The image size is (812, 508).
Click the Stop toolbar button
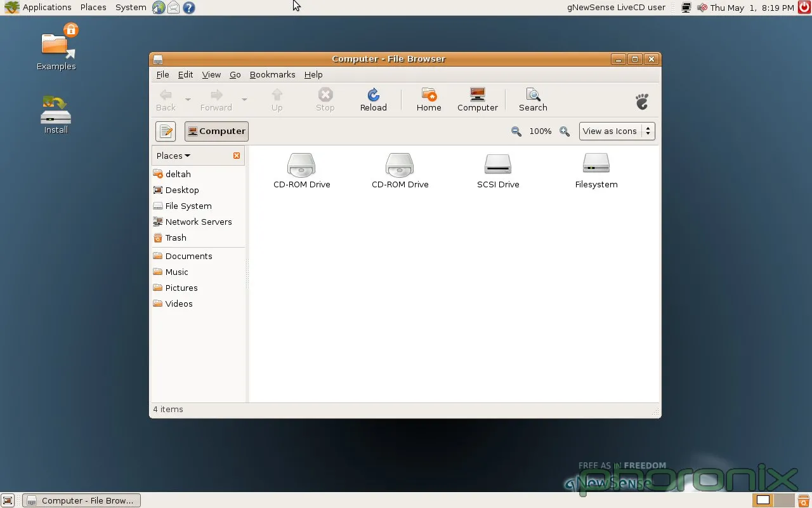(325, 100)
